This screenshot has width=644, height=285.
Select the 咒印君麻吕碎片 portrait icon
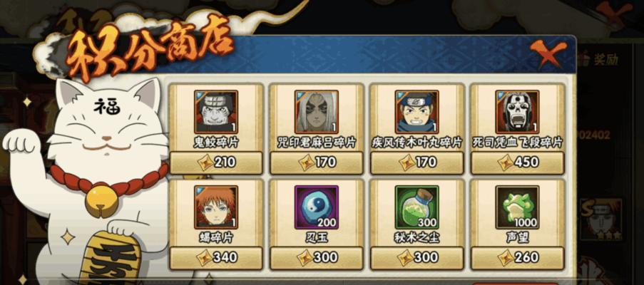tap(316, 112)
